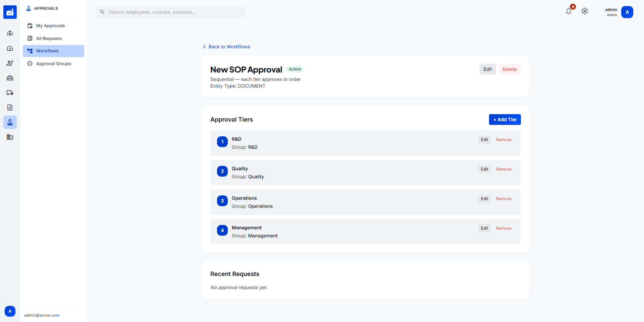Open Approval Groups menu item
The width and height of the screenshot is (644, 322).
point(53,63)
